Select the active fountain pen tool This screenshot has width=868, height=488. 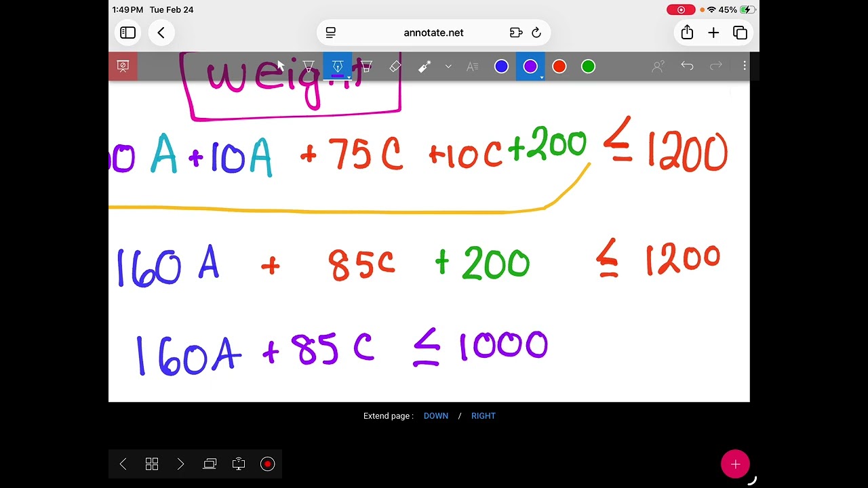337,66
